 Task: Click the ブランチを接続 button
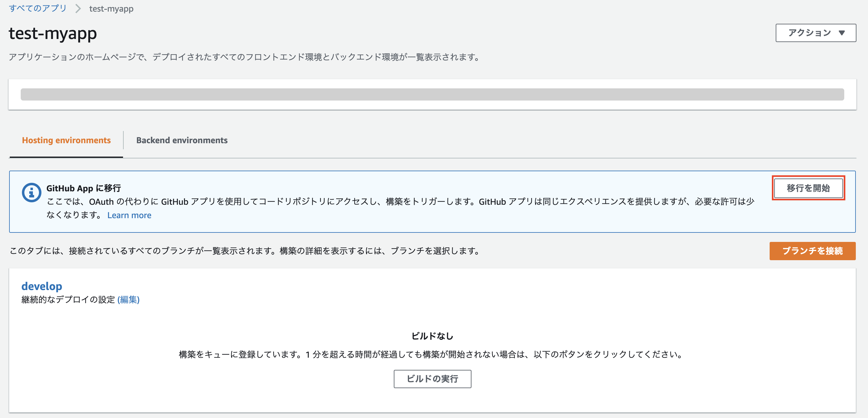tap(812, 251)
